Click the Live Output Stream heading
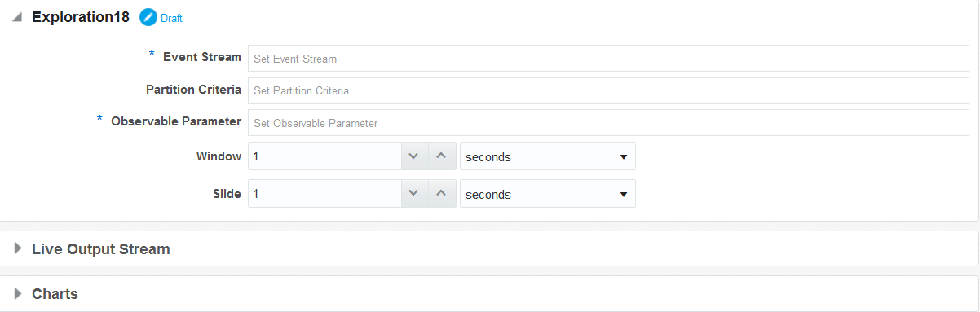Screen dimensions: 980x312 coord(101,248)
